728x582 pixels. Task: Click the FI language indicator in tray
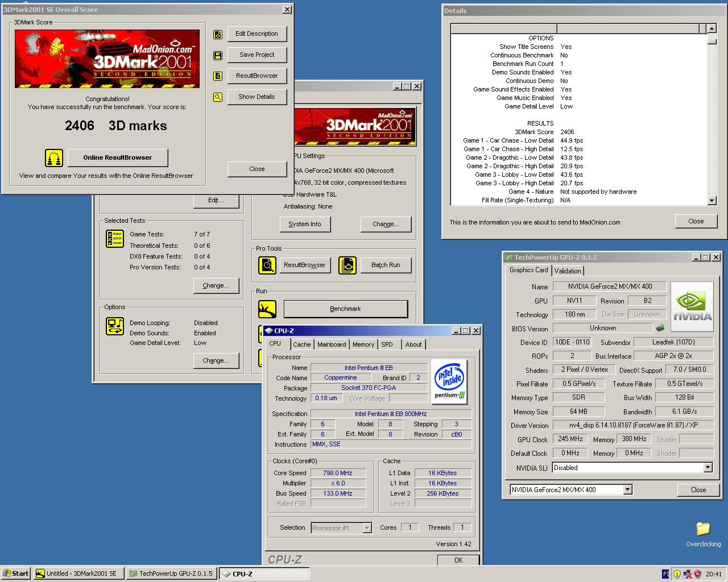click(x=665, y=574)
